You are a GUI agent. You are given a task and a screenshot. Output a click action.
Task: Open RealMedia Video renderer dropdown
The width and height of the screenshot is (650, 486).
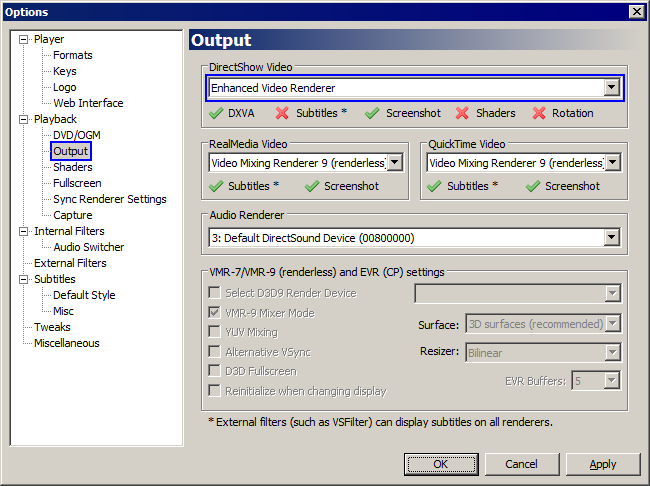(395, 163)
